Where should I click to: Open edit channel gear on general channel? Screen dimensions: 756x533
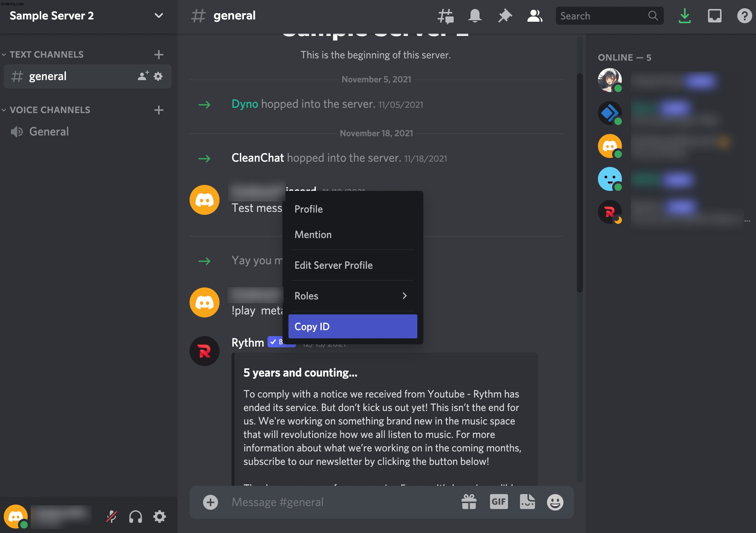click(158, 76)
